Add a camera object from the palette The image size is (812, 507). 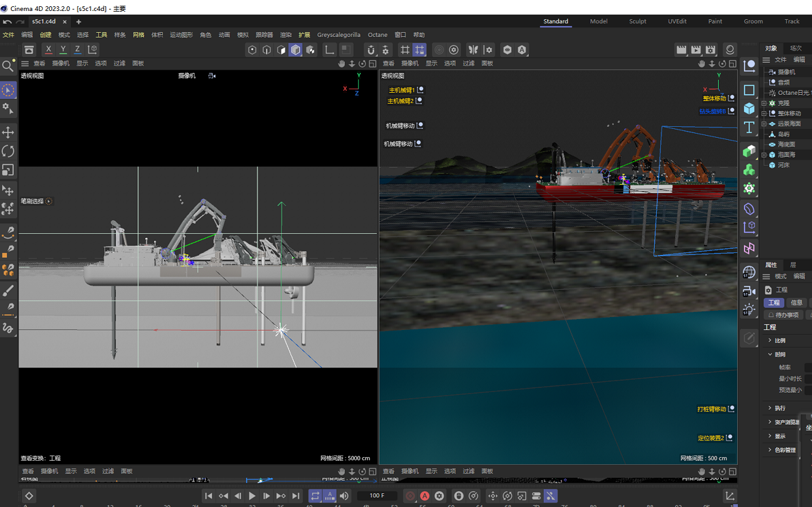point(749,291)
